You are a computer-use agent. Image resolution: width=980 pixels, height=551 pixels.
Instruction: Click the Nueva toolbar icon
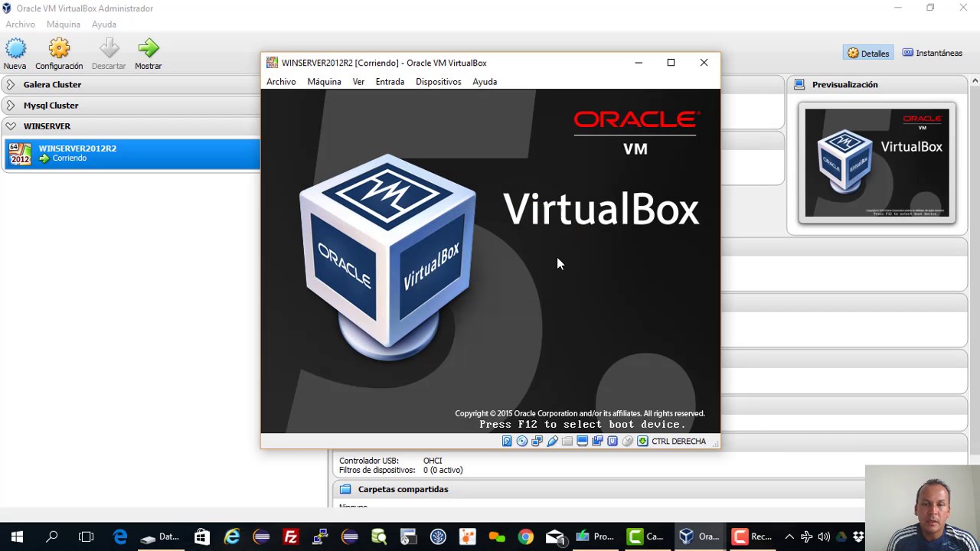15,49
